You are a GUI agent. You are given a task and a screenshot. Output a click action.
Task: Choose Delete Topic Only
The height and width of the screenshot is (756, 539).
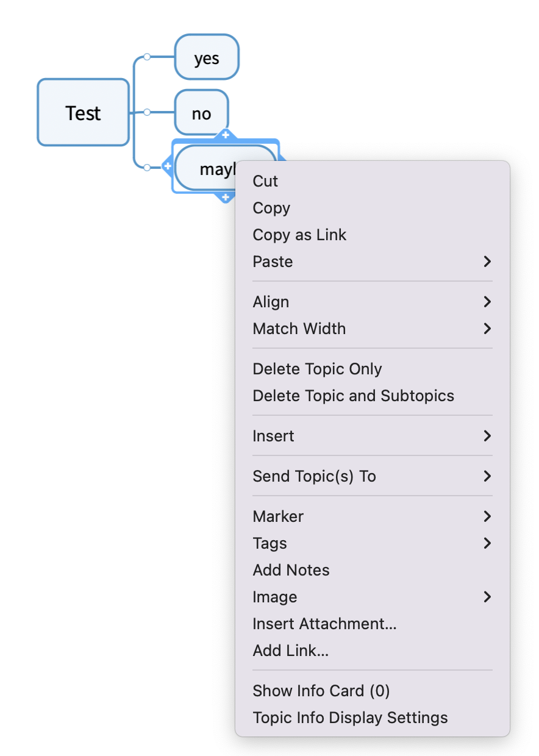click(x=317, y=369)
